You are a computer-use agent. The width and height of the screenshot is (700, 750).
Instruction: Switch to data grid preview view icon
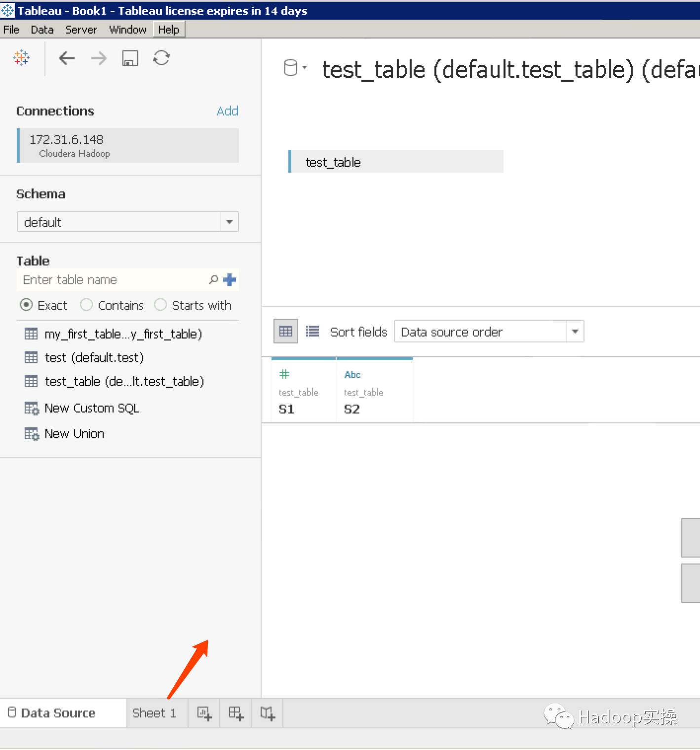286,331
